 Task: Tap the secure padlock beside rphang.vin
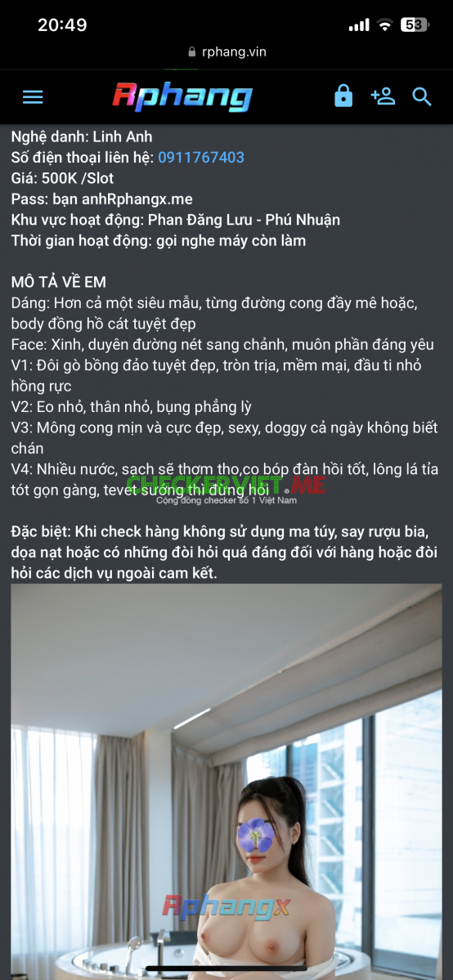192,52
